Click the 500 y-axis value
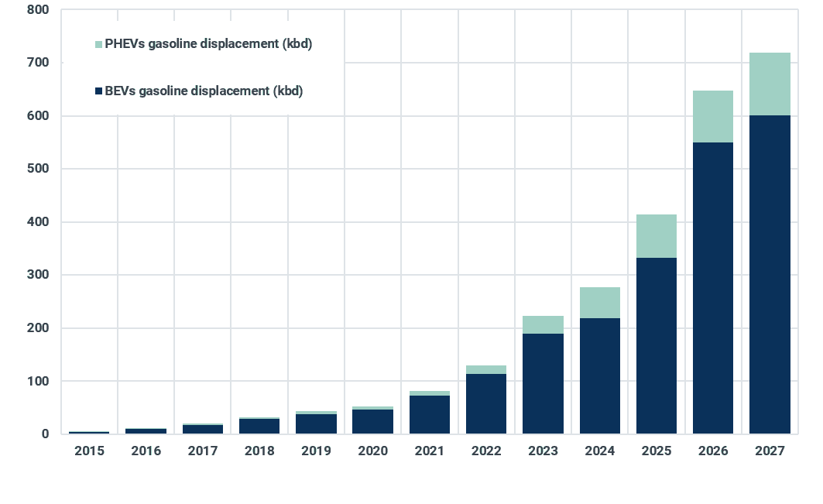The image size is (823, 504). (38, 169)
